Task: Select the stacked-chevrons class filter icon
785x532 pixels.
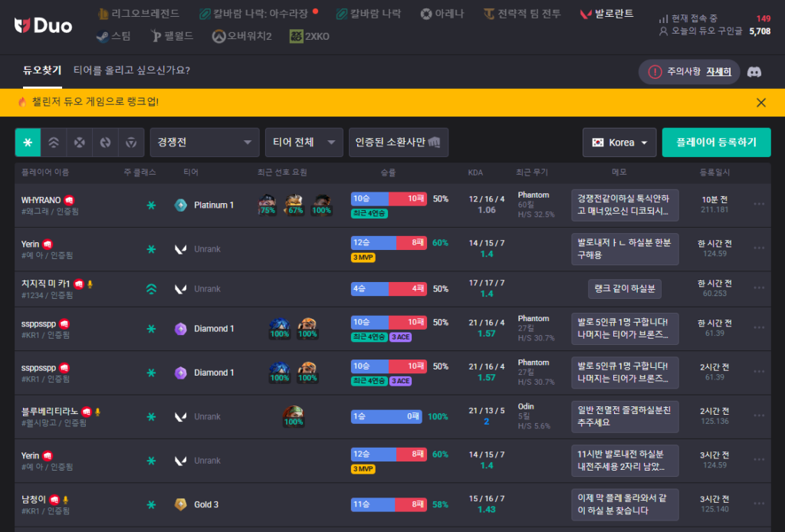Action: pyautogui.click(x=54, y=143)
